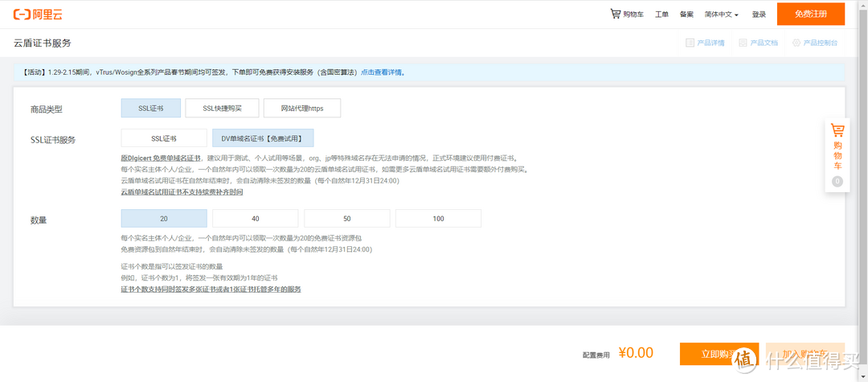Image resolution: width=868 pixels, height=382 pixels.
Task: Select SSL证书 product type
Action: pyautogui.click(x=150, y=108)
